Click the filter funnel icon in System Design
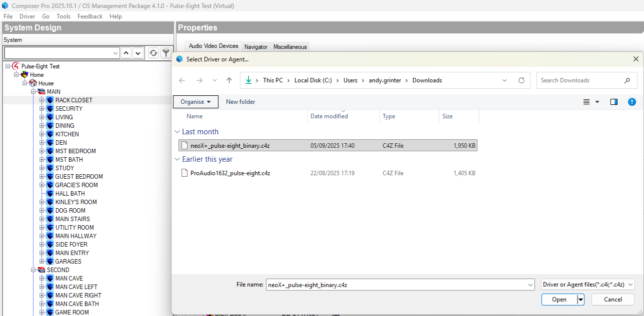Image resolution: width=644 pixels, height=316 pixels. point(165,53)
